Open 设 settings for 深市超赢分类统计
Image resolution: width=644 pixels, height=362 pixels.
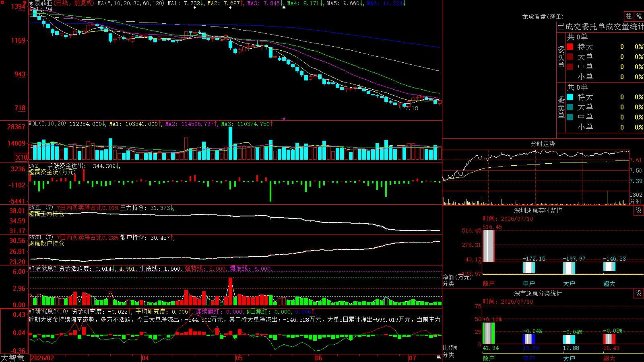(x=639, y=293)
